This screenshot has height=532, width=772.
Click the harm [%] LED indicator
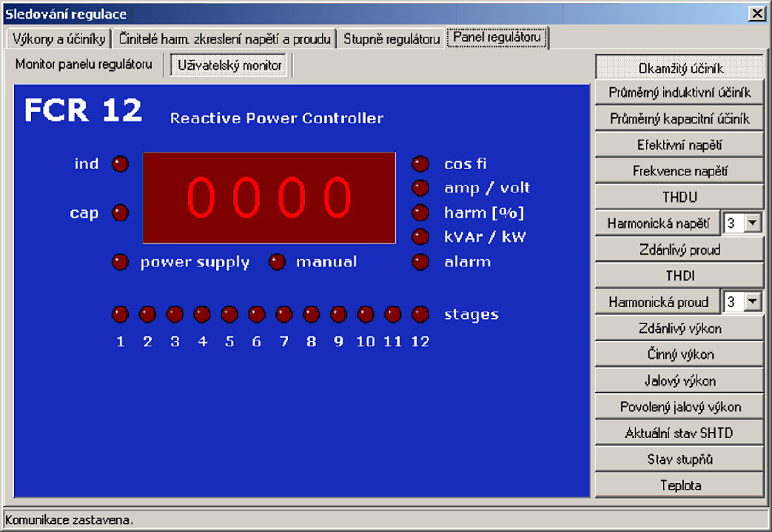[x=420, y=212]
